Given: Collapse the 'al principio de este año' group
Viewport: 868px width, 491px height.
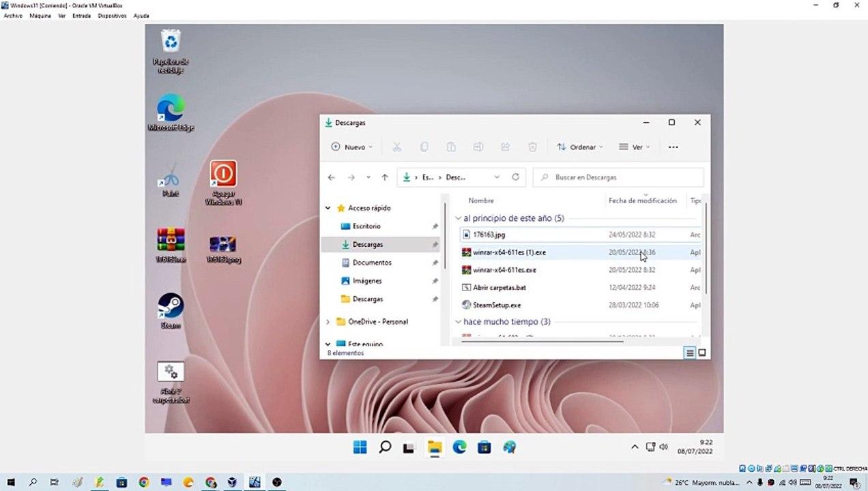Looking at the screenshot, I should (x=459, y=218).
